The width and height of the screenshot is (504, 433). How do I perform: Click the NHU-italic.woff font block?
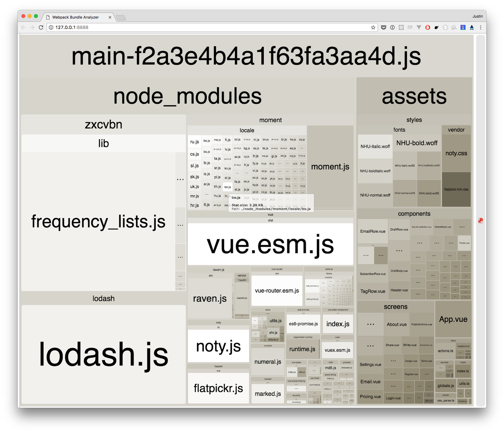[375, 146]
